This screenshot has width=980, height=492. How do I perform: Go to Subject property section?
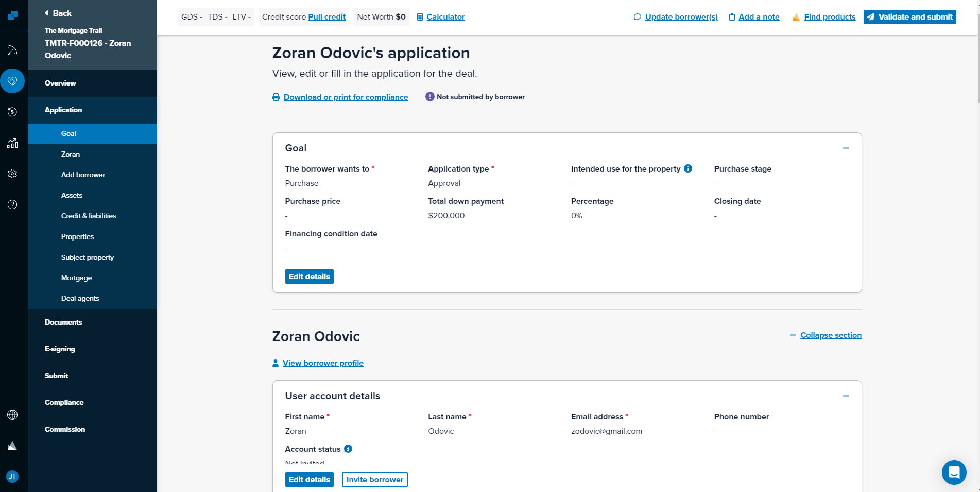[88, 257]
